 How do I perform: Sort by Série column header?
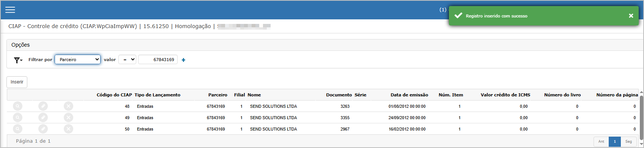click(361, 95)
